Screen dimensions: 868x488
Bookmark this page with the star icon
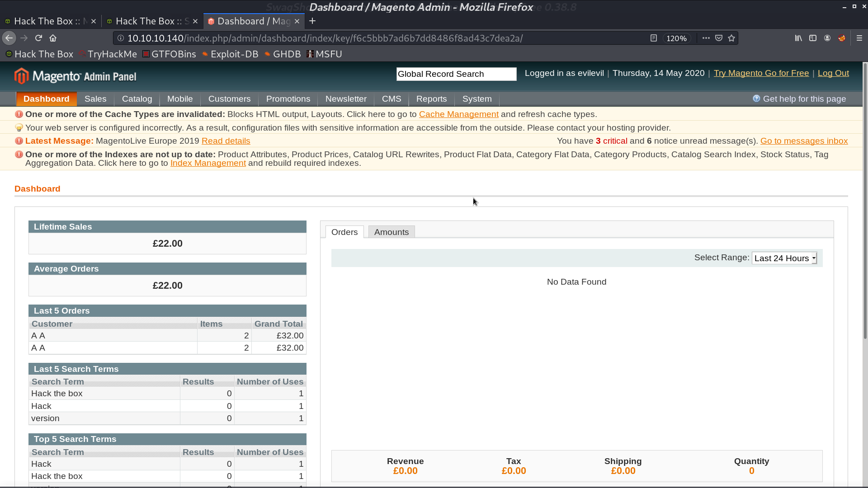(x=731, y=38)
